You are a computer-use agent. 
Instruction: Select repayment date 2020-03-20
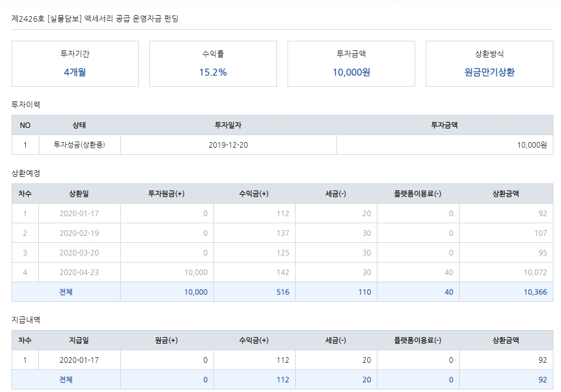(x=79, y=252)
